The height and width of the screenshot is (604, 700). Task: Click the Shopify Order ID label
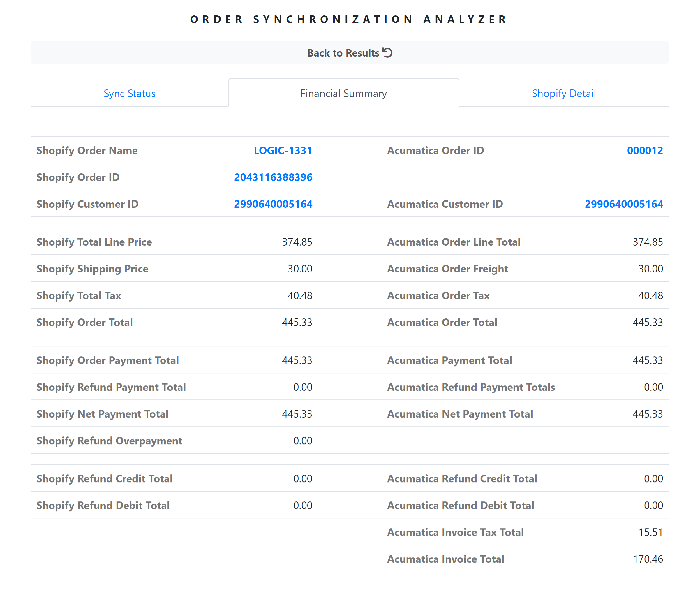[78, 177]
